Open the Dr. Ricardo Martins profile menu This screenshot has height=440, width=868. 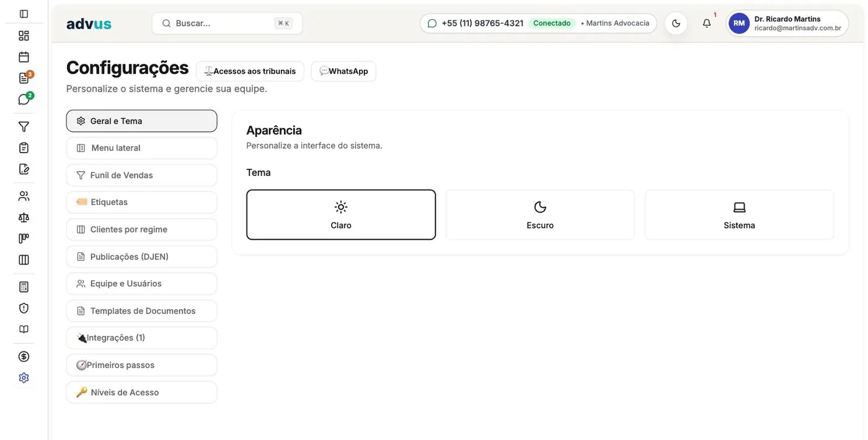pyautogui.click(x=787, y=24)
